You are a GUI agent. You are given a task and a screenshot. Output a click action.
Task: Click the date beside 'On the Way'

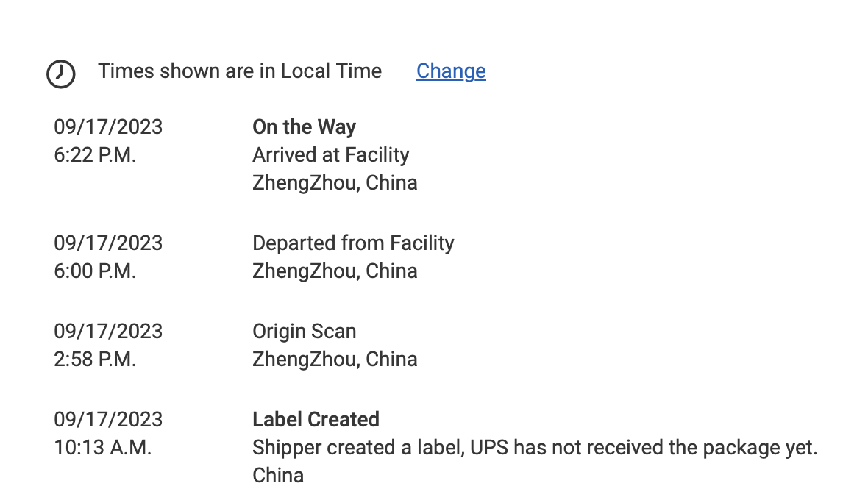108,127
